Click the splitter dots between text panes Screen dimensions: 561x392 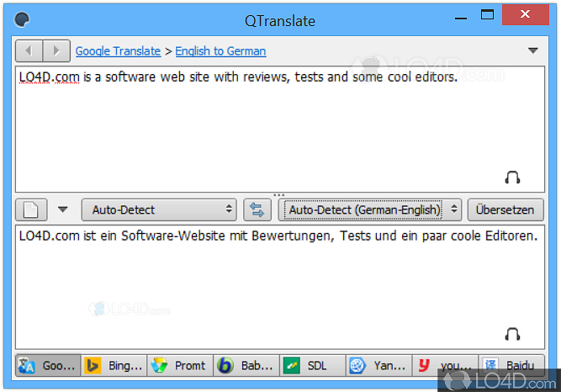pyautogui.click(x=278, y=195)
